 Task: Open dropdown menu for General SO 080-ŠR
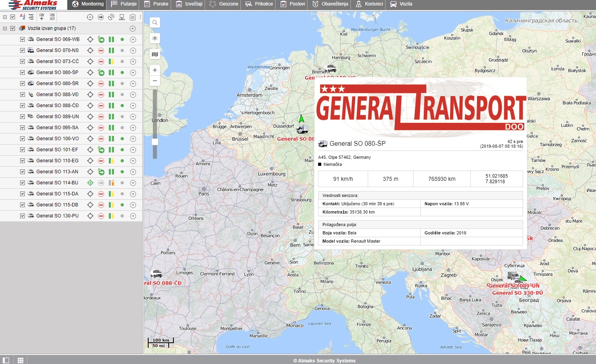click(133, 84)
